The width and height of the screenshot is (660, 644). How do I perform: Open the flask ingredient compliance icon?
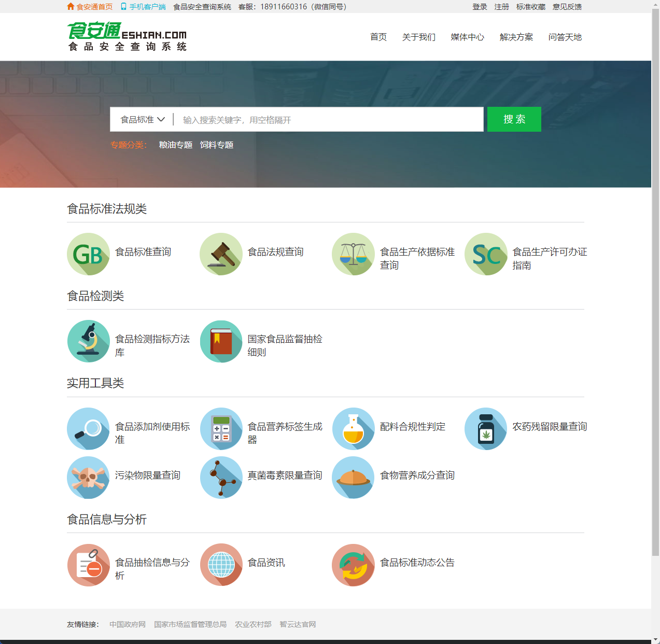[353, 429]
